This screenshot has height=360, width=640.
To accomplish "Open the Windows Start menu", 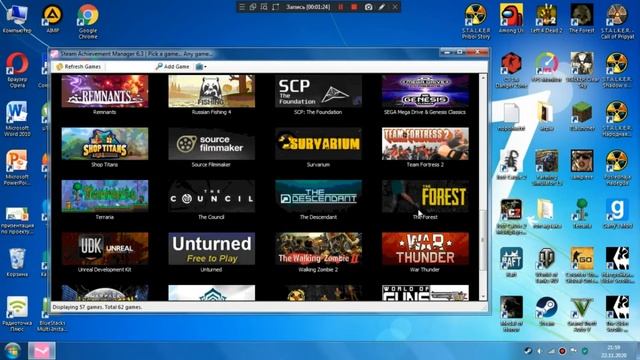I will click(12, 351).
